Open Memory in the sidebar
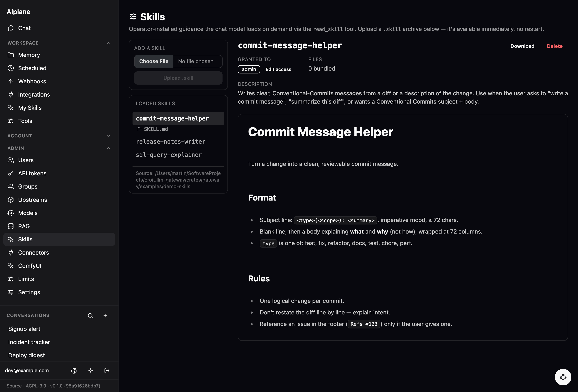Viewport: 578px width, 392px height. (59, 55)
